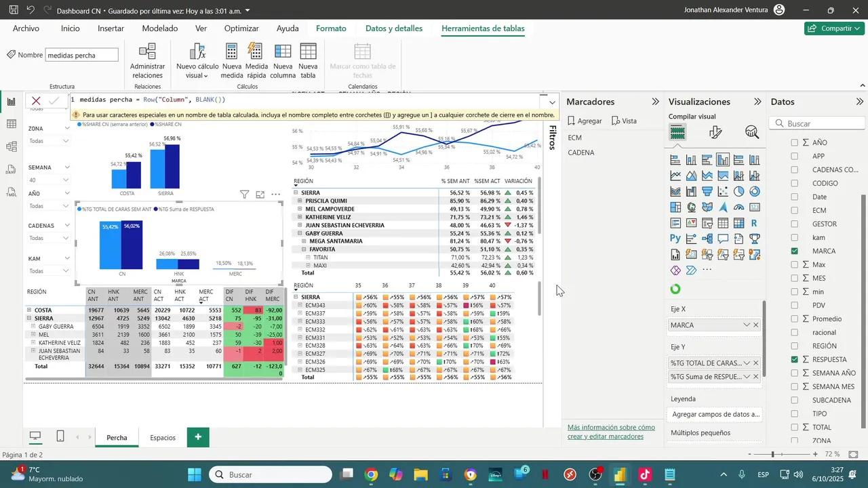Click Nueva medida in the ribbon
This screenshot has width=868, height=488.
(x=231, y=60)
